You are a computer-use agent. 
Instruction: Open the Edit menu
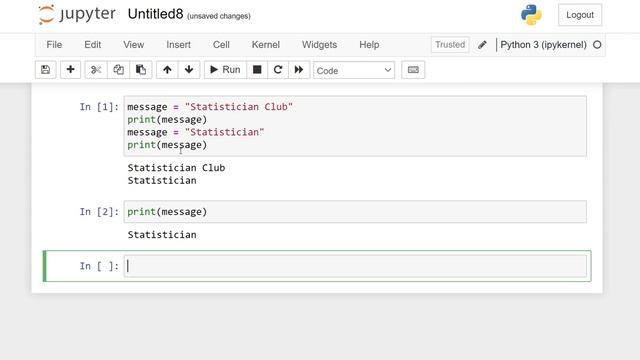tap(93, 44)
